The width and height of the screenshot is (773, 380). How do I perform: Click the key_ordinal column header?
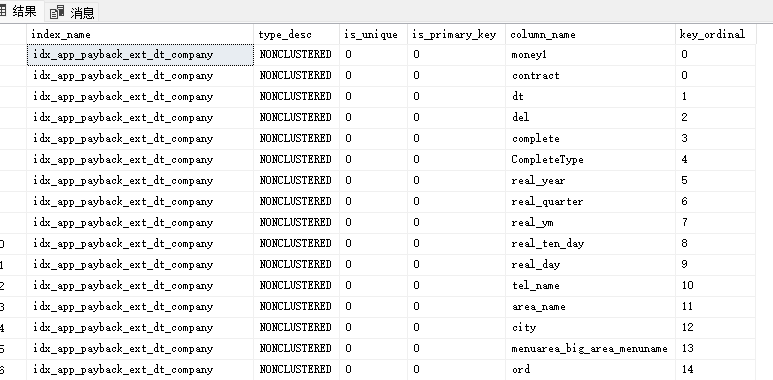pyautogui.click(x=715, y=35)
